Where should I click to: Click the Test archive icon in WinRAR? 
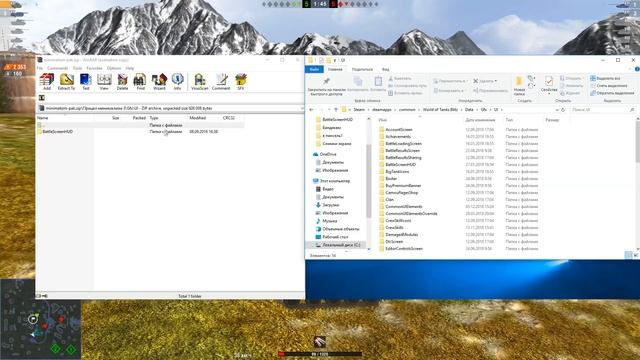tap(85, 82)
